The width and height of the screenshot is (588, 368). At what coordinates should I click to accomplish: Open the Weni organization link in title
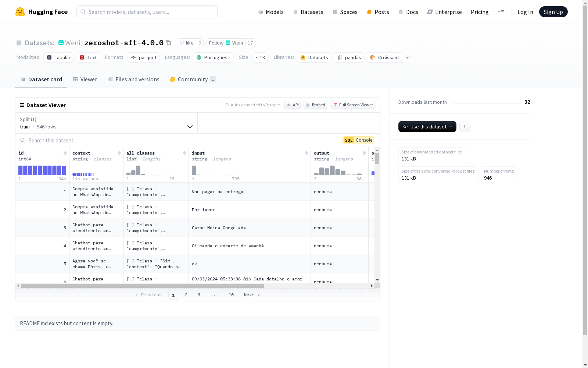tap(72, 43)
